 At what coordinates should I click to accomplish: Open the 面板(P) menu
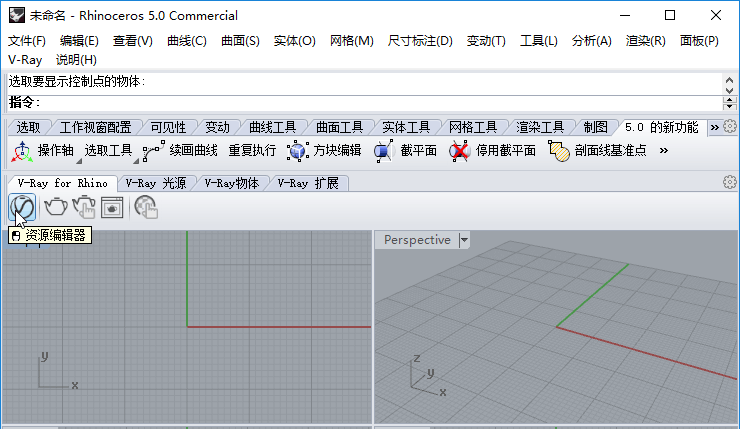point(699,41)
